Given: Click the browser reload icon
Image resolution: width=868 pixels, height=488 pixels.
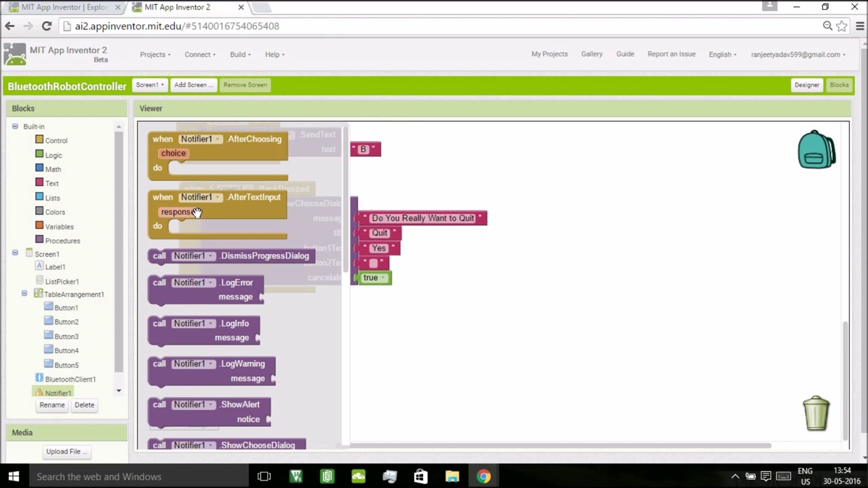Looking at the screenshot, I should (x=47, y=26).
